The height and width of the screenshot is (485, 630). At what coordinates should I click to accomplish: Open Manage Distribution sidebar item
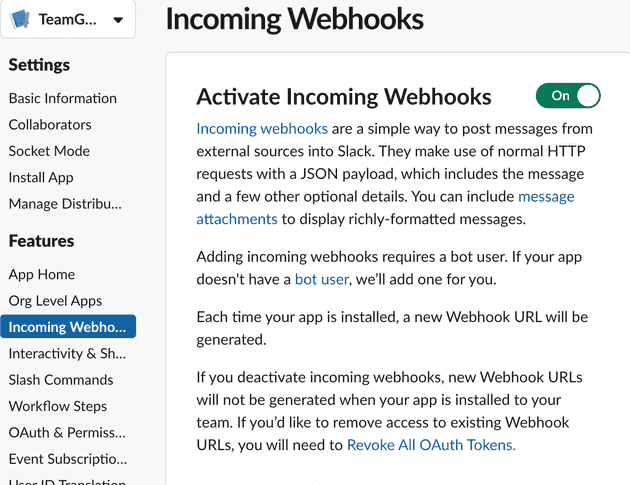(65, 204)
